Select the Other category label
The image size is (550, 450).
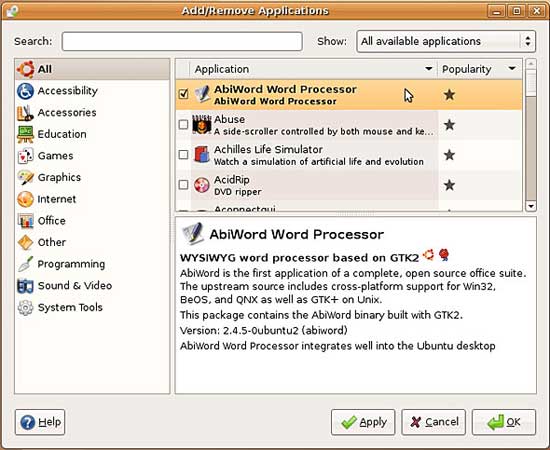pyautogui.click(x=52, y=242)
